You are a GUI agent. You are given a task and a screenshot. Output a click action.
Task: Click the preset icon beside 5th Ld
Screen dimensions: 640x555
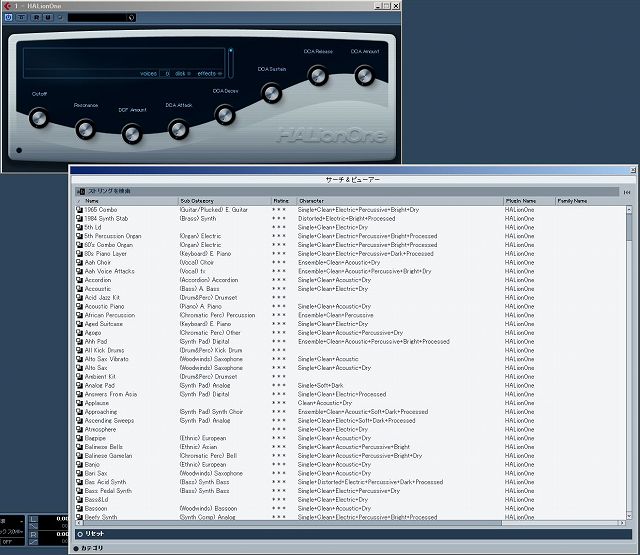tap(80, 227)
